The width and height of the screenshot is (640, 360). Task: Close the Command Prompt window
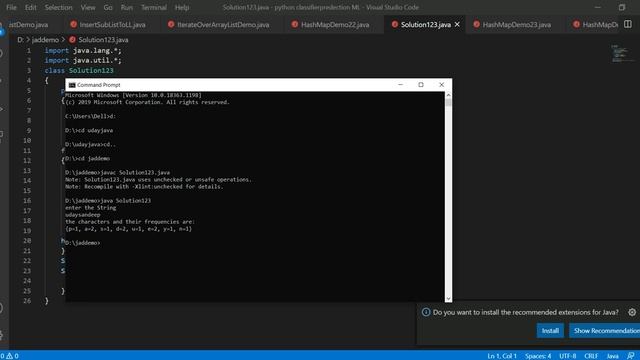pyautogui.click(x=441, y=84)
